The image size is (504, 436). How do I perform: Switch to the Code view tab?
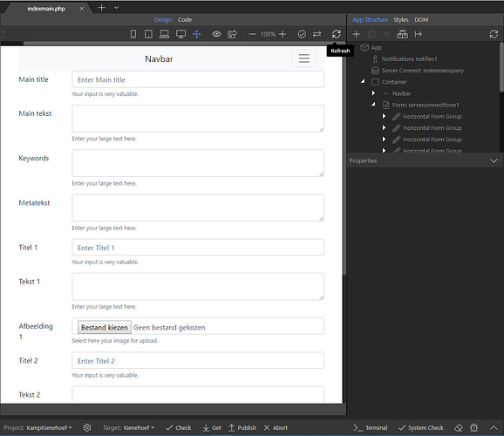[x=185, y=19]
